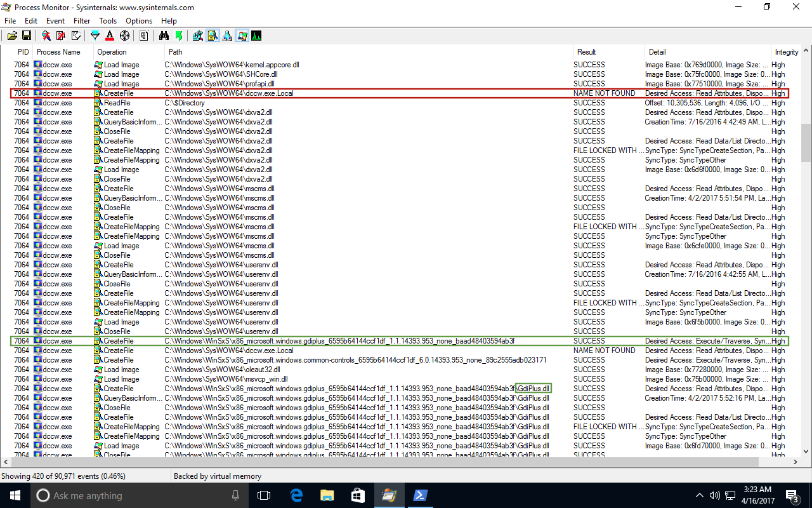This screenshot has width=812, height=508.
Task: Open Task View from the taskbar
Action: pos(264,495)
